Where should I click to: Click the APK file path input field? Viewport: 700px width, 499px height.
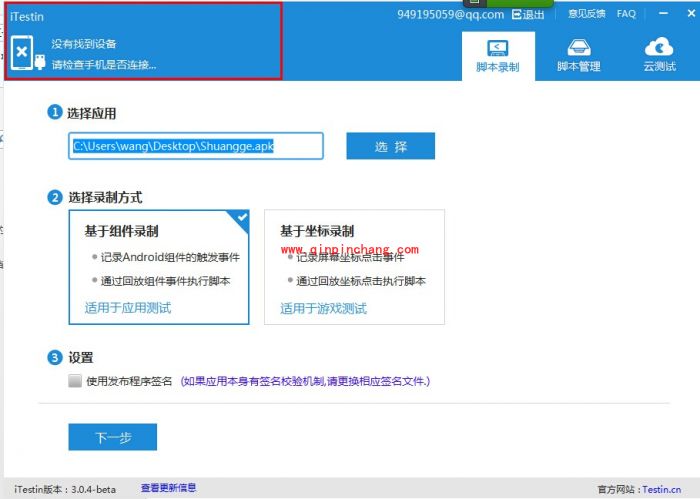(x=196, y=146)
